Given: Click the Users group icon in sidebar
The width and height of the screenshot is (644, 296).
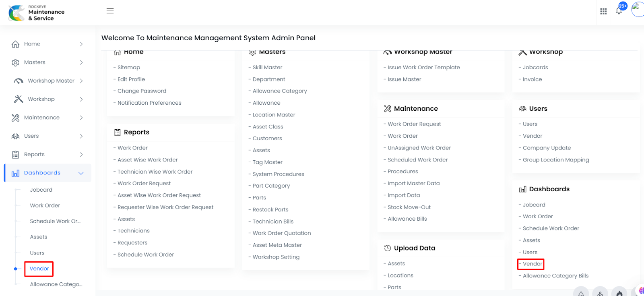Looking at the screenshot, I should [x=15, y=136].
